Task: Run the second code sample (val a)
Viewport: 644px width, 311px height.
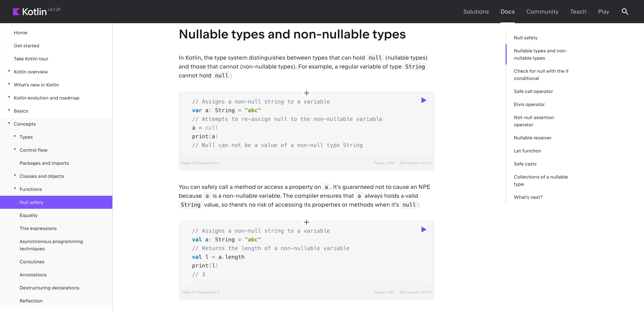Action: click(423, 229)
